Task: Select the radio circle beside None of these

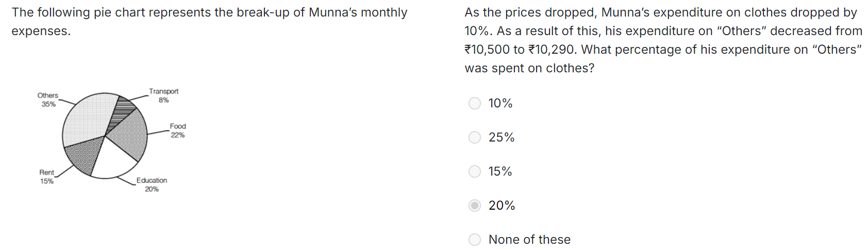Action: [x=475, y=240]
